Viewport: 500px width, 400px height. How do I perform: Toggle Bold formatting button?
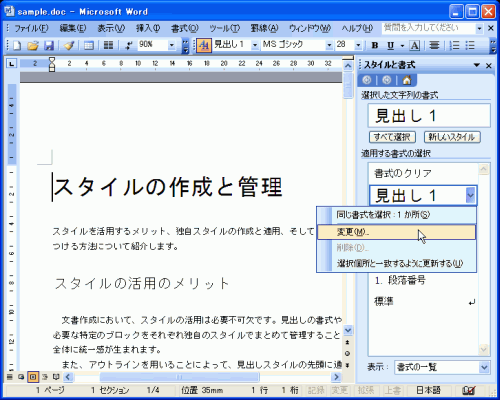(x=375, y=45)
